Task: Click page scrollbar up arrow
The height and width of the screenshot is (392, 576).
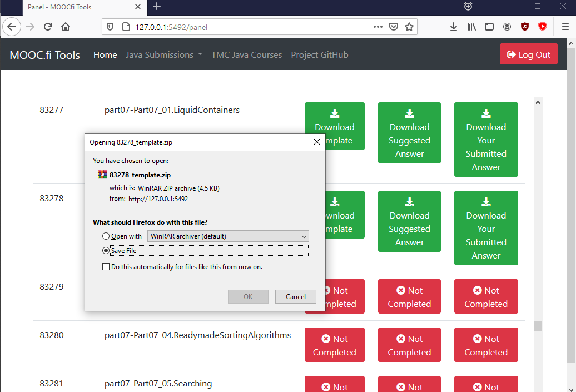Action: pos(571,43)
